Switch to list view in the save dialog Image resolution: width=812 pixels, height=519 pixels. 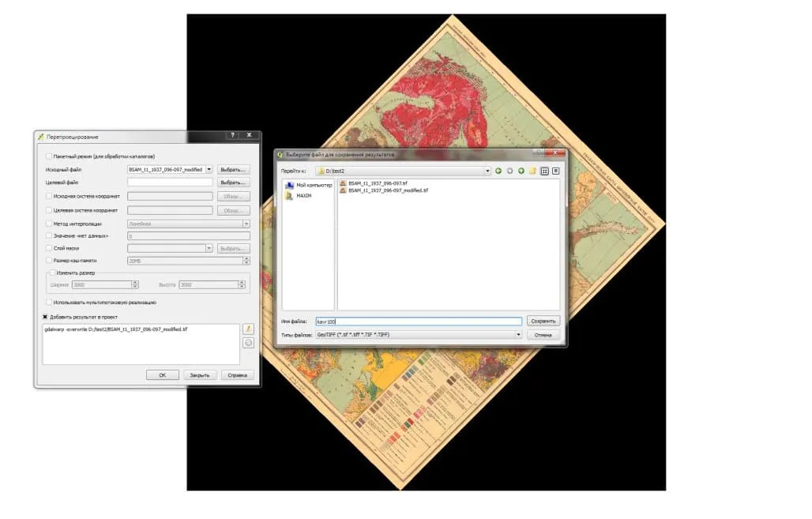pos(543,170)
